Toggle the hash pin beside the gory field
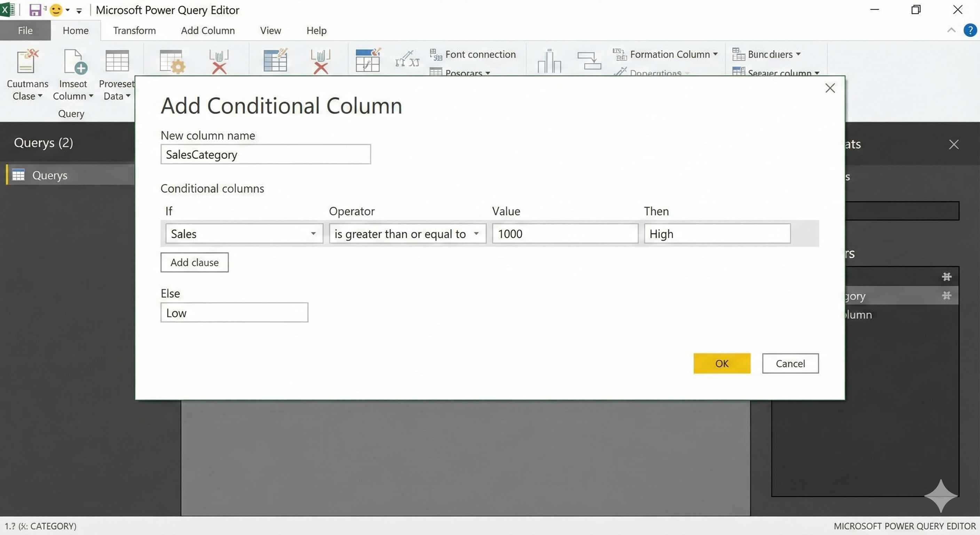This screenshot has height=535, width=980. [x=947, y=295]
